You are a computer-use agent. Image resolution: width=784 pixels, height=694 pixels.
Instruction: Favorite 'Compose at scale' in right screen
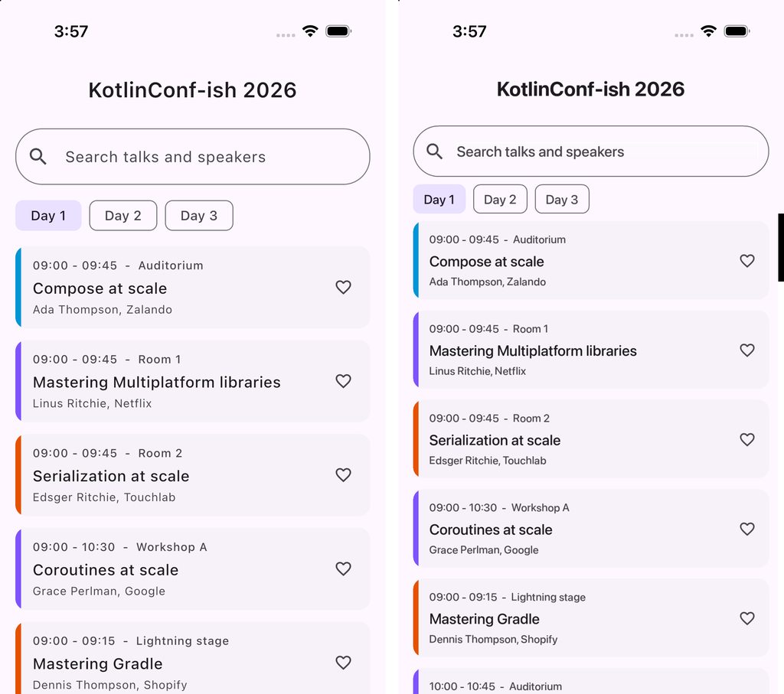coord(747,261)
